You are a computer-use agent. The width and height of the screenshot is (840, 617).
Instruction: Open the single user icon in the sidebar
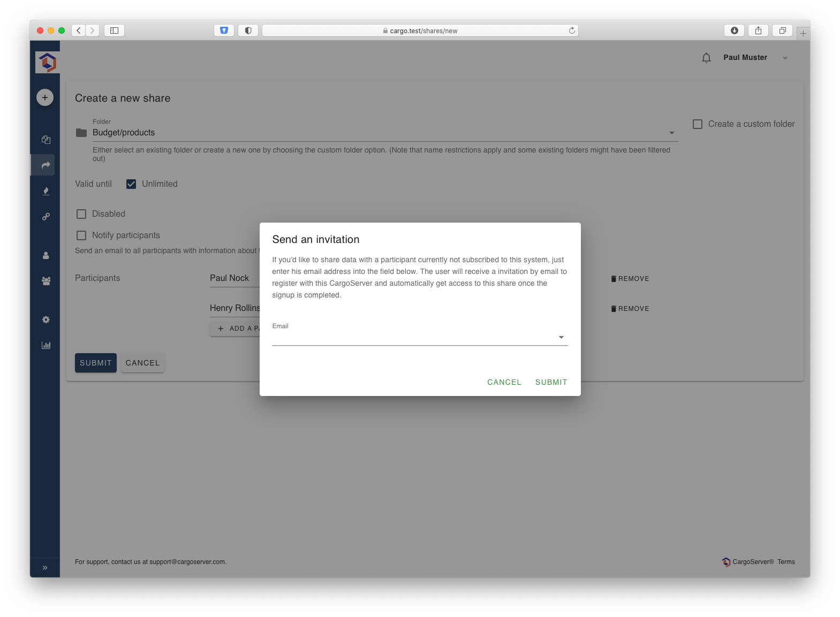coord(46,256)
